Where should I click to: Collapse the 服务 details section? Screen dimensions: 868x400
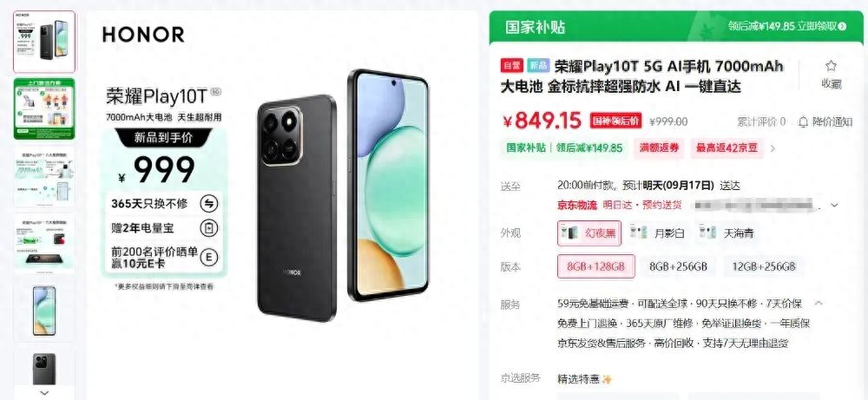pyautogui.click(x=819, y=303)
